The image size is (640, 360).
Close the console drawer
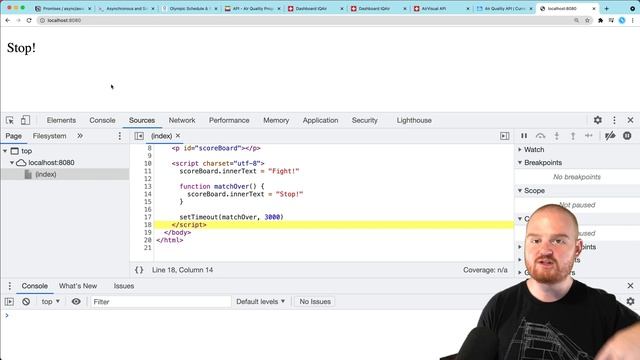click(x=630, y=286)
